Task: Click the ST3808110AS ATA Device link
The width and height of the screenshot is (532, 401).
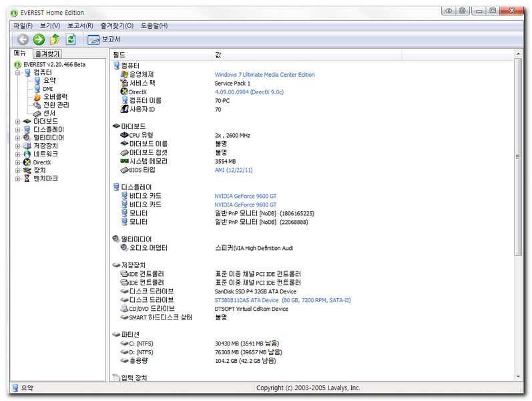Action: coord(282,301)
